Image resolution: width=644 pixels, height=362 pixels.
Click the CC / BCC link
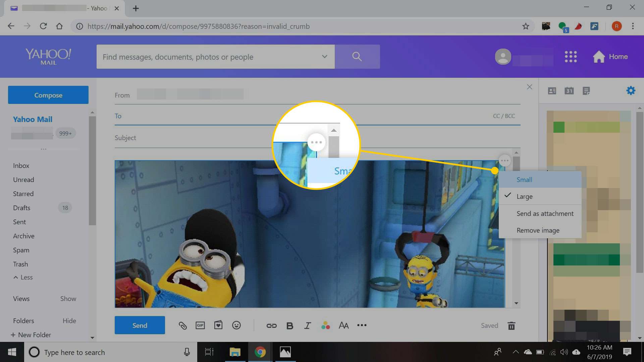(x=504, y=116)
